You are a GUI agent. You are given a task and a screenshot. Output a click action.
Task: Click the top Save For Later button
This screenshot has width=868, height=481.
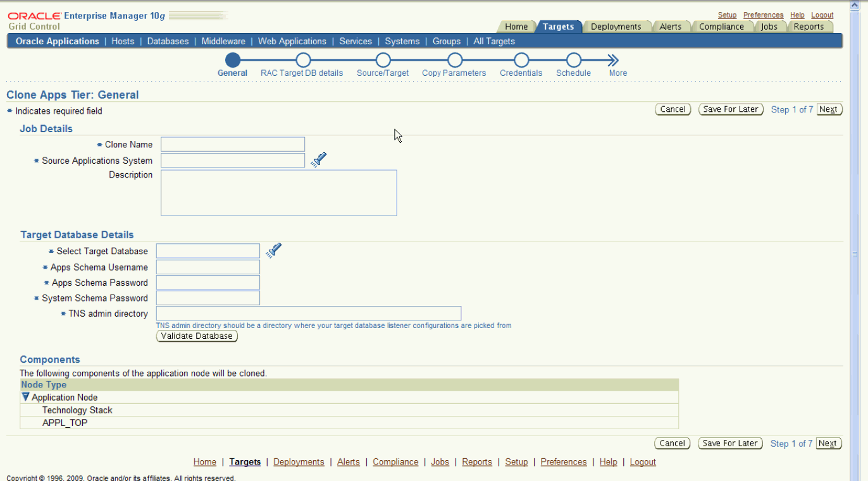(731, 109)
